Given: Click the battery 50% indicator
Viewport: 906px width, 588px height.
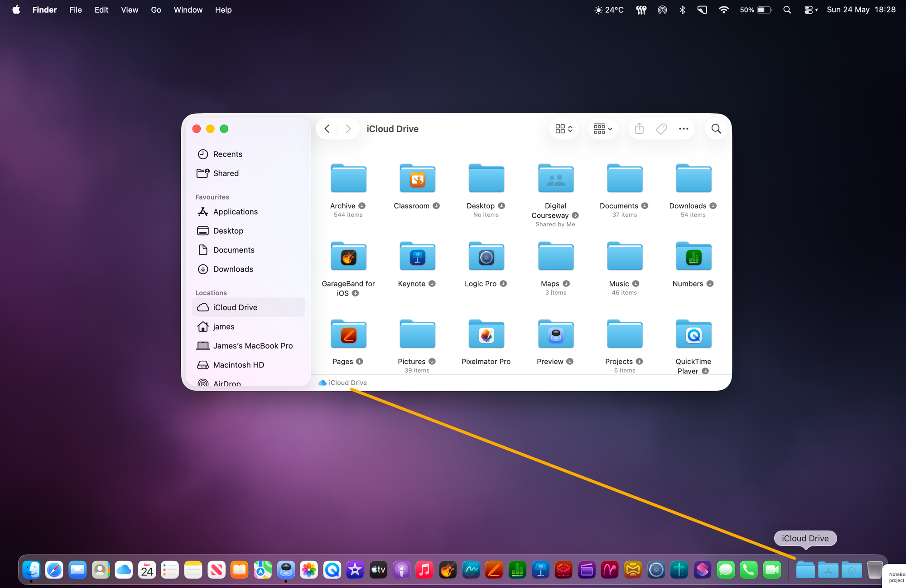Looking at the screenshot, I should 756,10.
